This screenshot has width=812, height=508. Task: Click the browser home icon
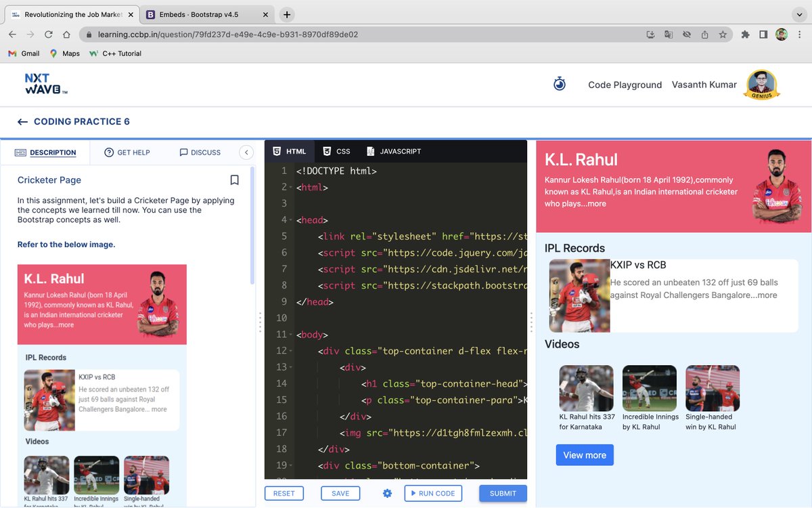pos(66,35)
